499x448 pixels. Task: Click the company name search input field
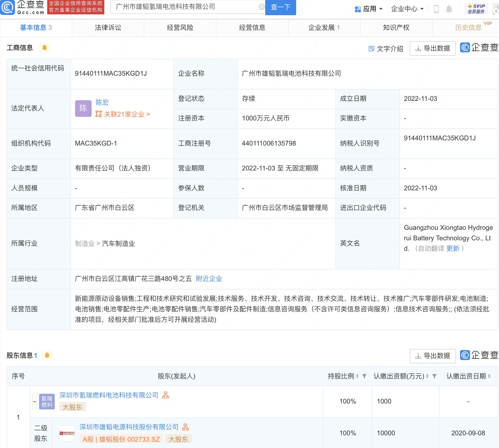tap(185, 7)
